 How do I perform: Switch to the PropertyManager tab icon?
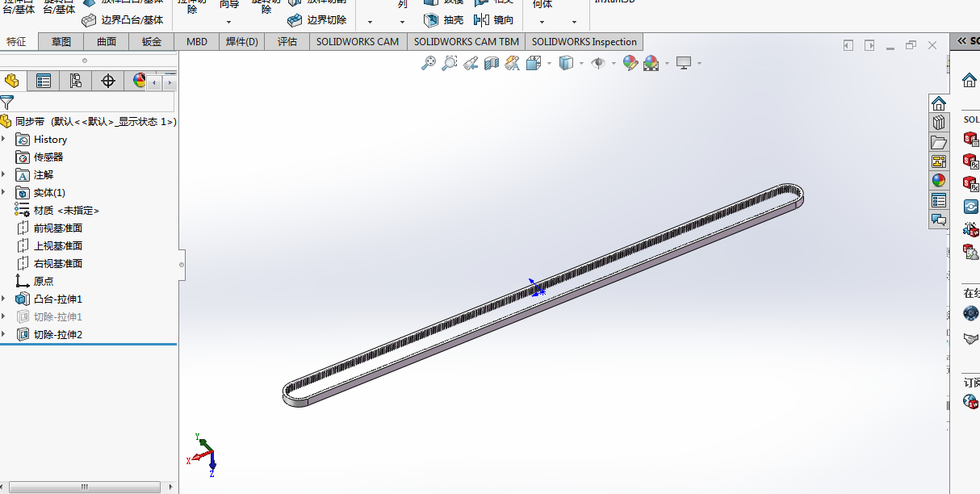pyautogui.click(x=44, y=81)
